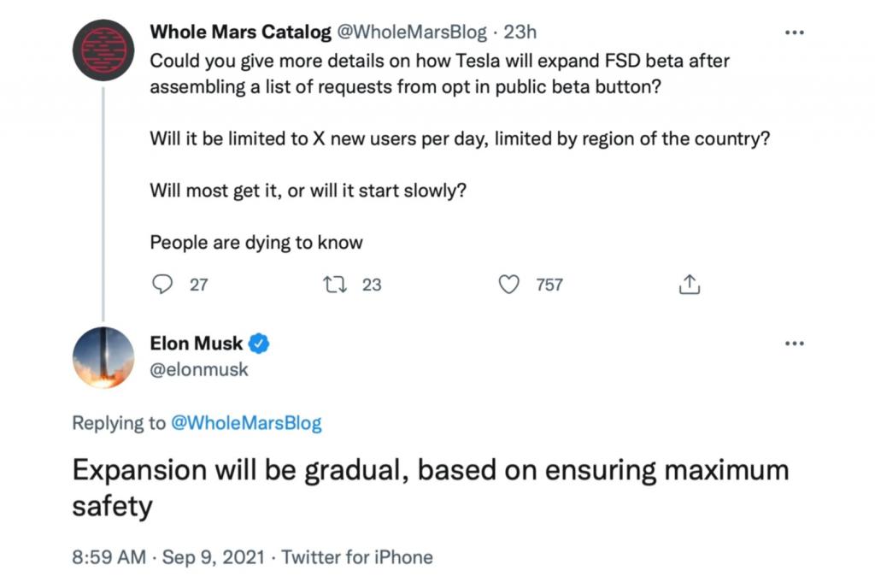Click the Twitter for iPhone source link
The width and height of the screenshot is (875, 588).
coord(357,557)
